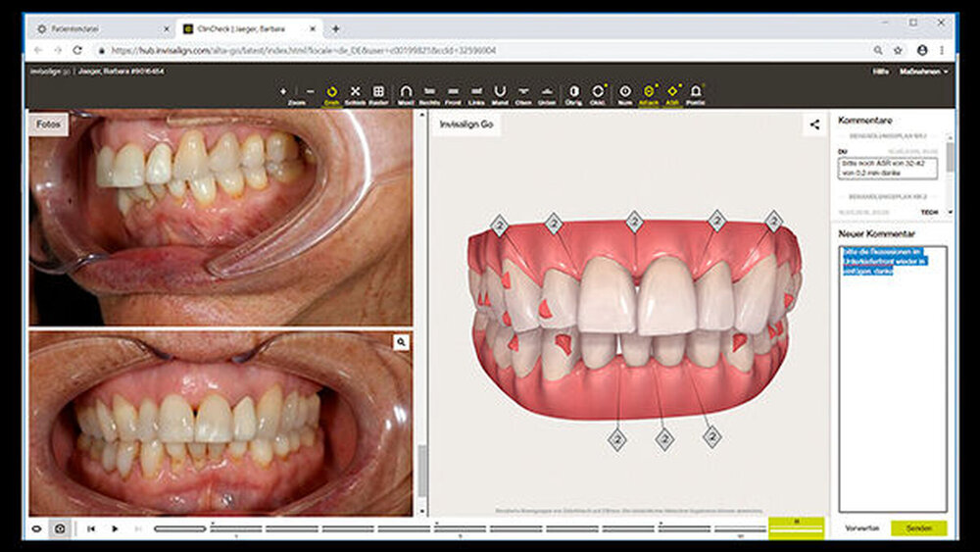Open the Hilfe menu
Screen dimensions: 980x552
879,72
